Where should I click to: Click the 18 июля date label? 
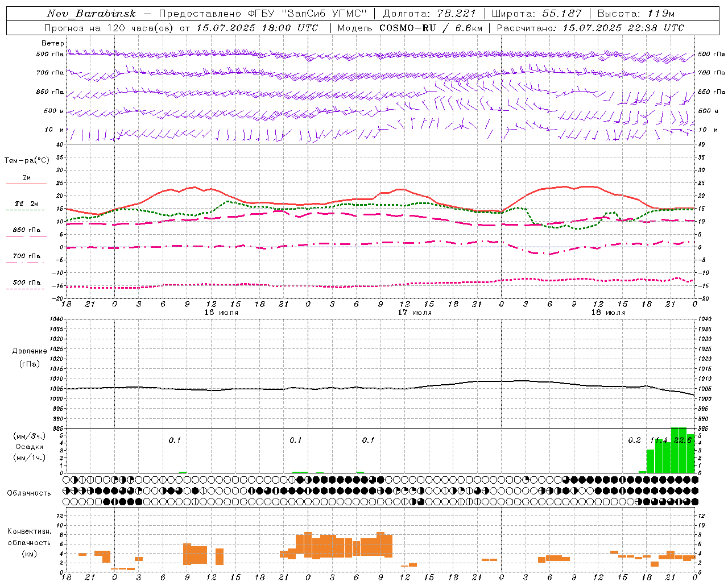click(x=608, y=313)
